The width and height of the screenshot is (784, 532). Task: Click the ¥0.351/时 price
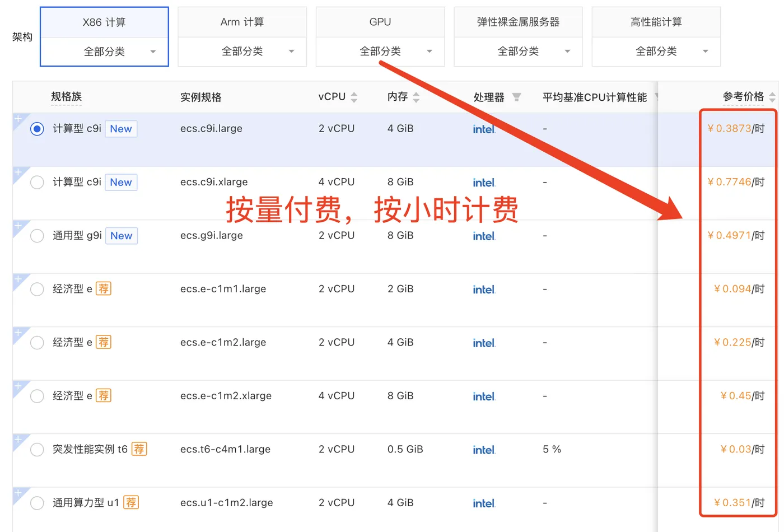click(x=739, y=503)
